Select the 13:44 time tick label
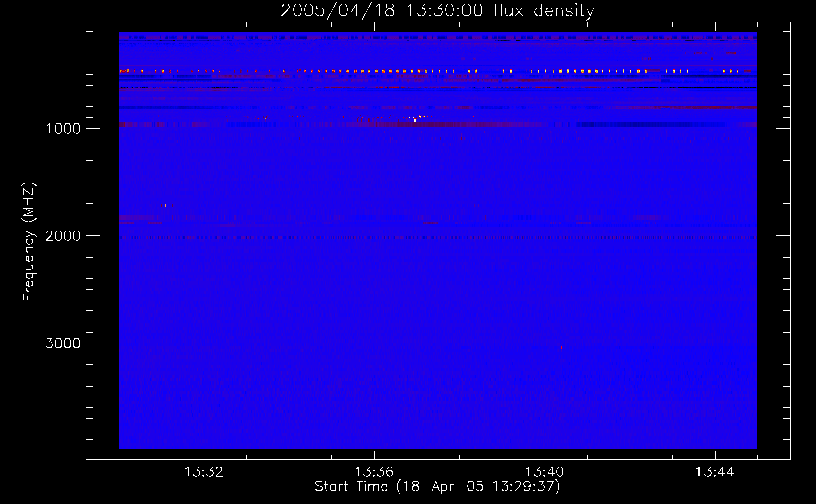The height and width of the screenshot is (504, 816). coord(715,472)
